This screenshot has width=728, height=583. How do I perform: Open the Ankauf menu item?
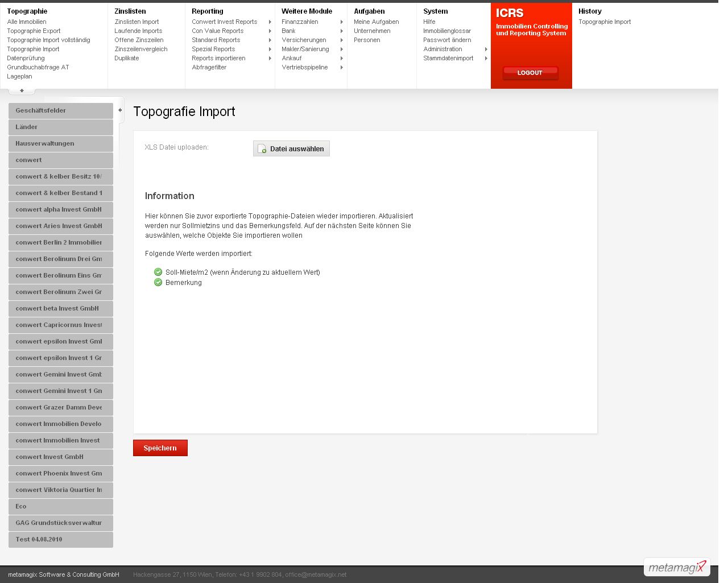[x=292, y=58]
